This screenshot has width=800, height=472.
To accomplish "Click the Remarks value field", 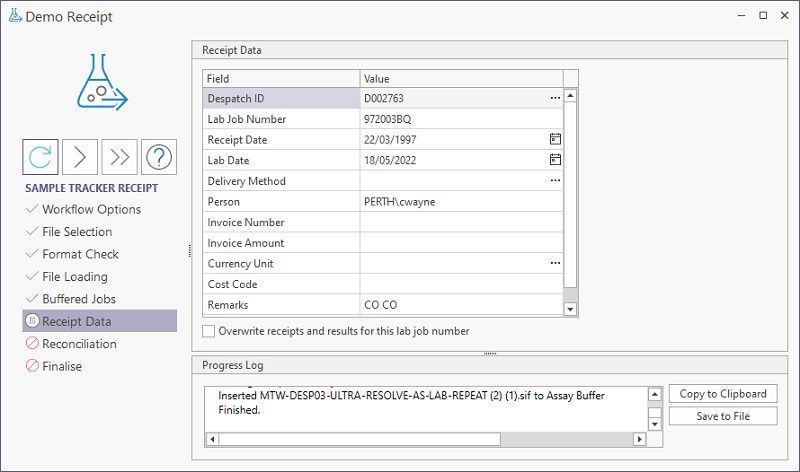I will point(460,305).
